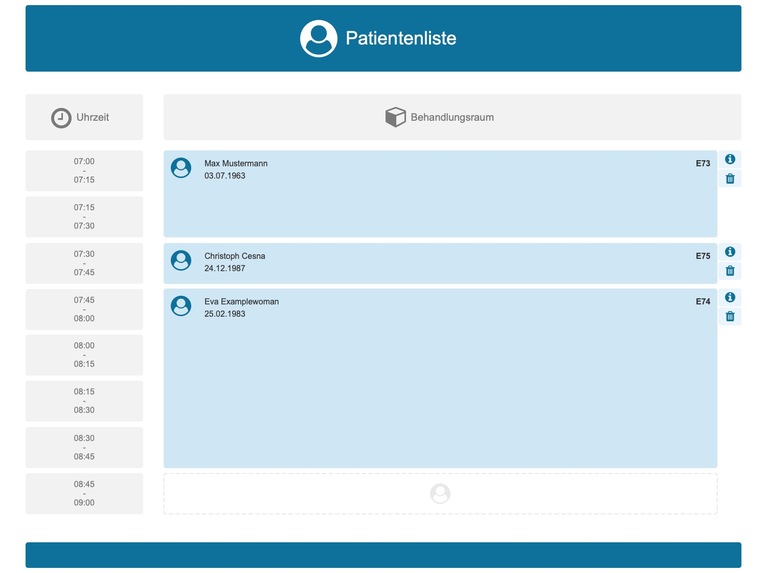Click room code E74
The width and height of the screenshot is (767, 573).
tap(703, 301)
